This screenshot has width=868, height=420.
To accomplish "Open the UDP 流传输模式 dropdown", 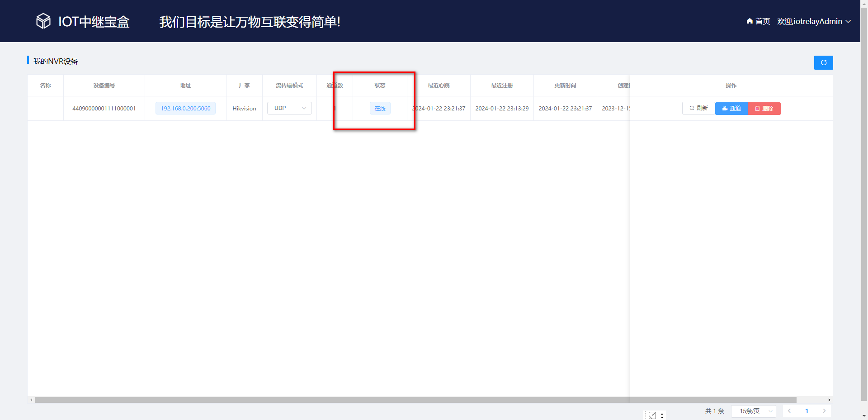I will (289, 108).
